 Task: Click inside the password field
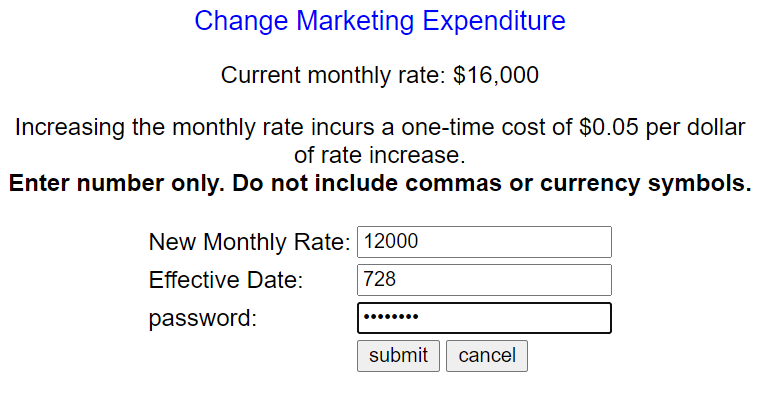pos(484,318)
